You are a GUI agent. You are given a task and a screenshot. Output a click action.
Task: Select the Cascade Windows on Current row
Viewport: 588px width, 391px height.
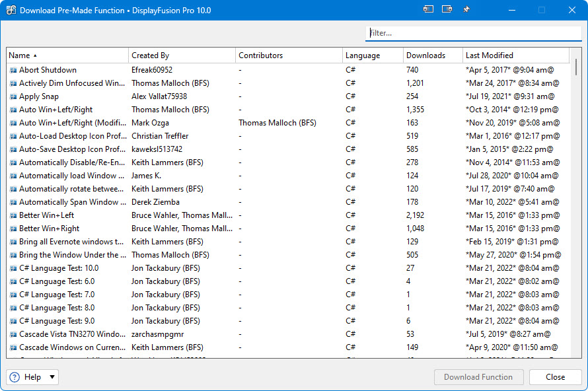(x=71, y=347)
